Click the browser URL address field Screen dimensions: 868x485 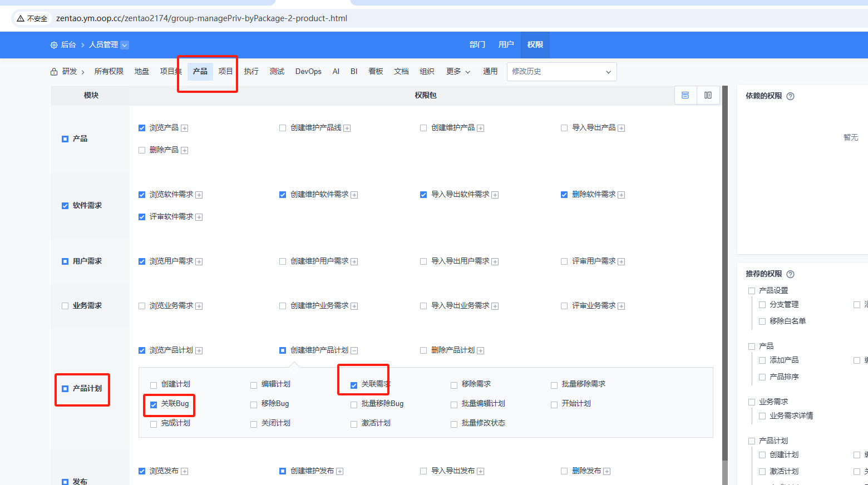(x=389, y=18)
